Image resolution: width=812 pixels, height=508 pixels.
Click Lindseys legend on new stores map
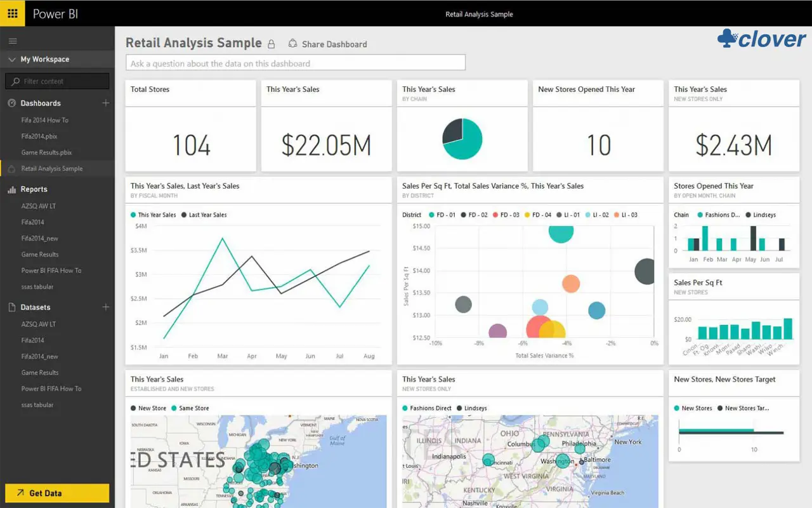click(472, 408)
